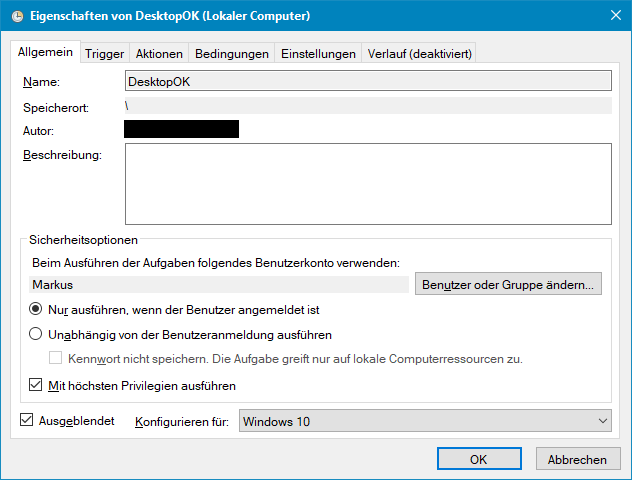Open the Aktionen tab
Image resolution: width=632 pixels, height=480 pixels.
point(159,54)
